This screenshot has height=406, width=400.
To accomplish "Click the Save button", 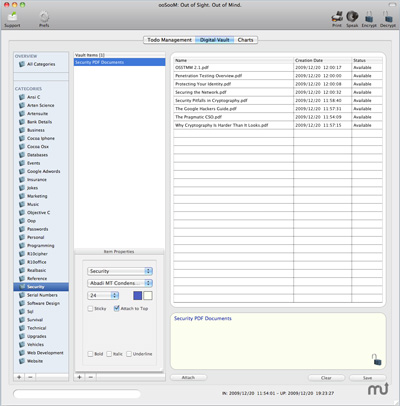I will pos(367,378).
